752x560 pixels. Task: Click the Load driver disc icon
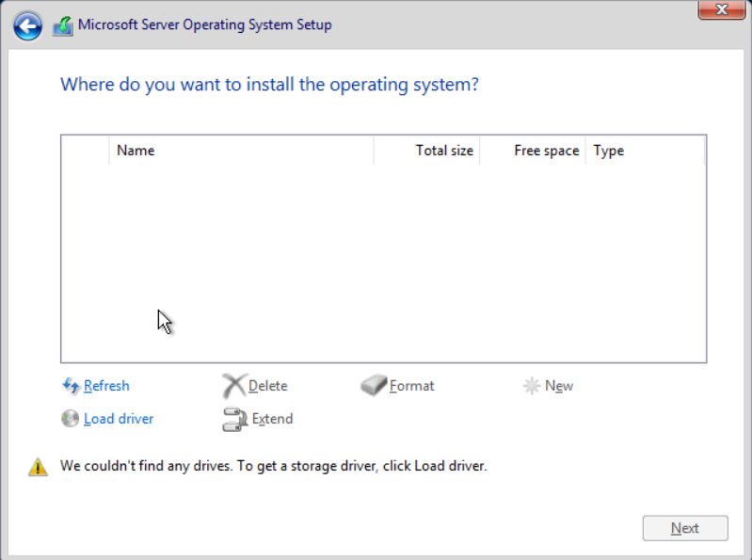click(x=70, y=419)
